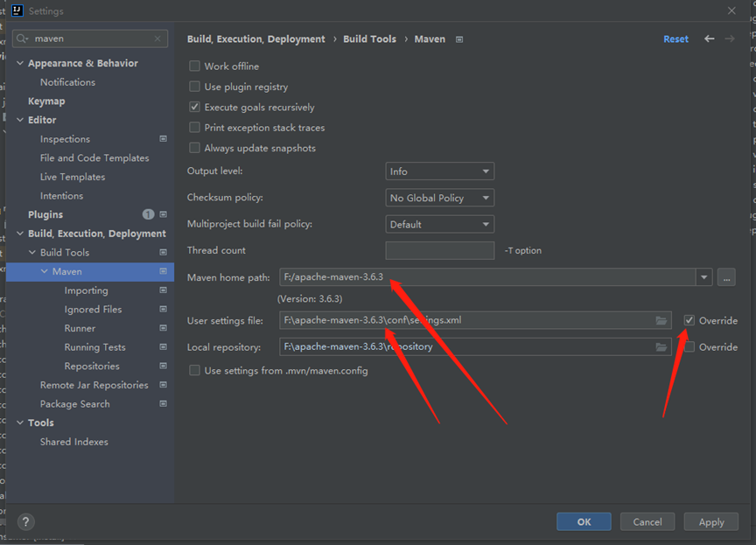756x545 pixels.
Task: Go forward with the right arrow
Action: coord(730,38)
